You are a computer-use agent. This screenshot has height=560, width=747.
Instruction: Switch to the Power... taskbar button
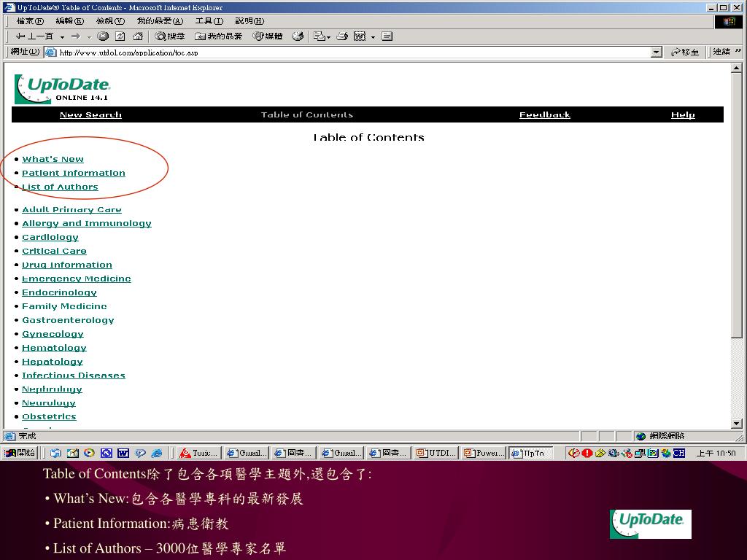pyautogui.click(x=484, y=453)
